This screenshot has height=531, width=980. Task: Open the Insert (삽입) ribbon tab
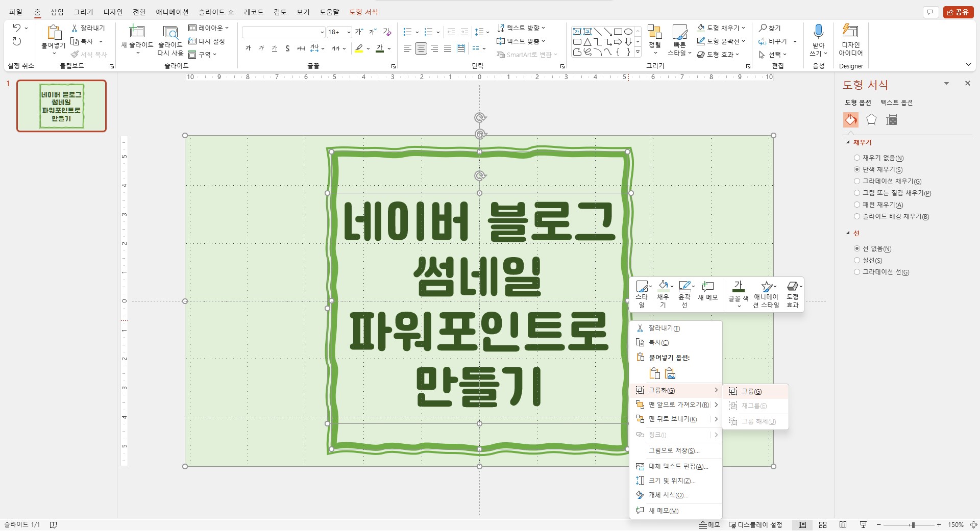click(57, 12)
